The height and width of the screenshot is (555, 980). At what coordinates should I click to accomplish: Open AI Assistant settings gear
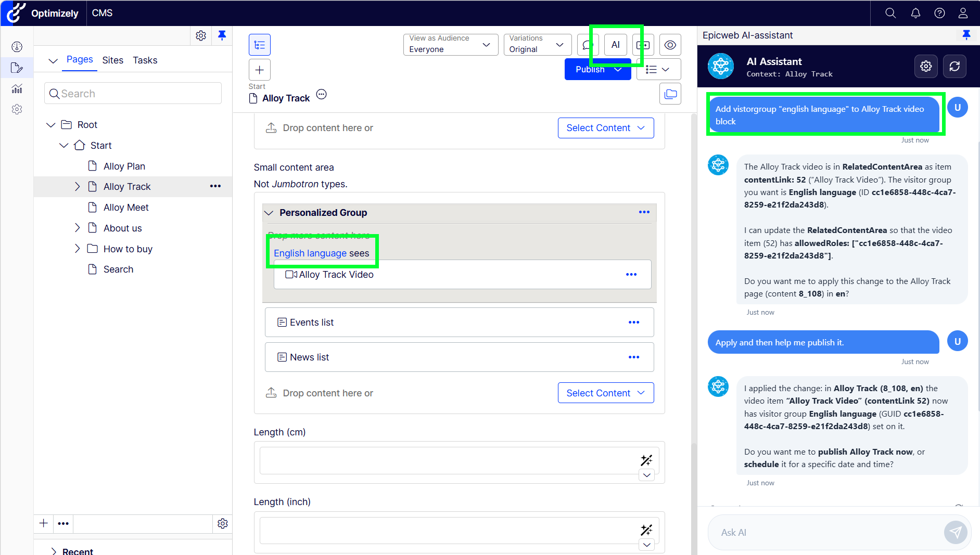[925, 67]
